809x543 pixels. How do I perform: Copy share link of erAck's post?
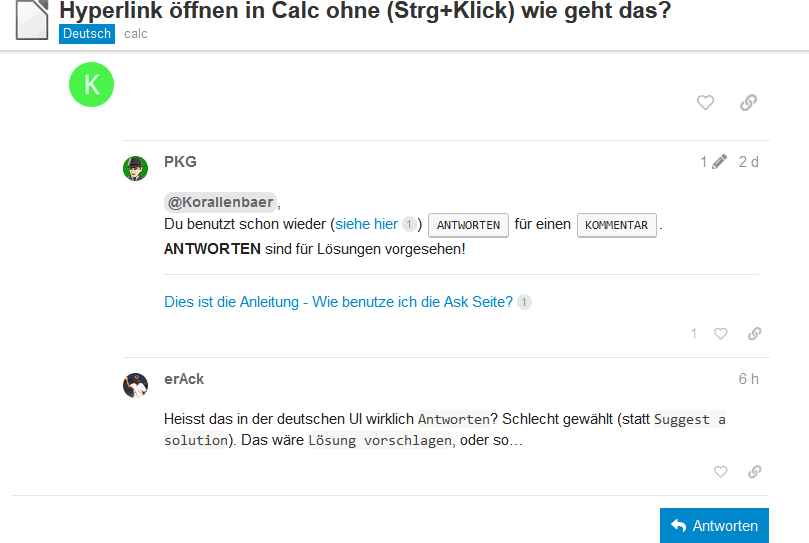(754, 471)
